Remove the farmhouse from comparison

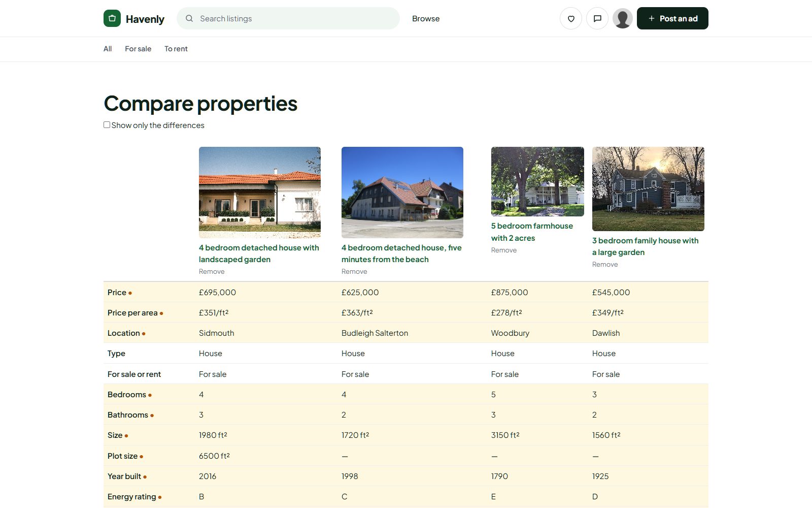pyautogui.click(x=504, y=250)
